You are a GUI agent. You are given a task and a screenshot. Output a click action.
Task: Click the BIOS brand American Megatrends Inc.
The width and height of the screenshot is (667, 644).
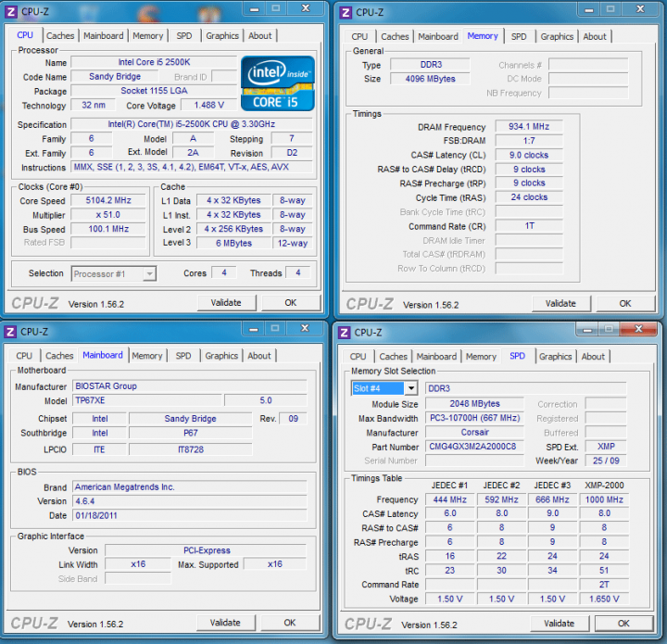[190, 487]
